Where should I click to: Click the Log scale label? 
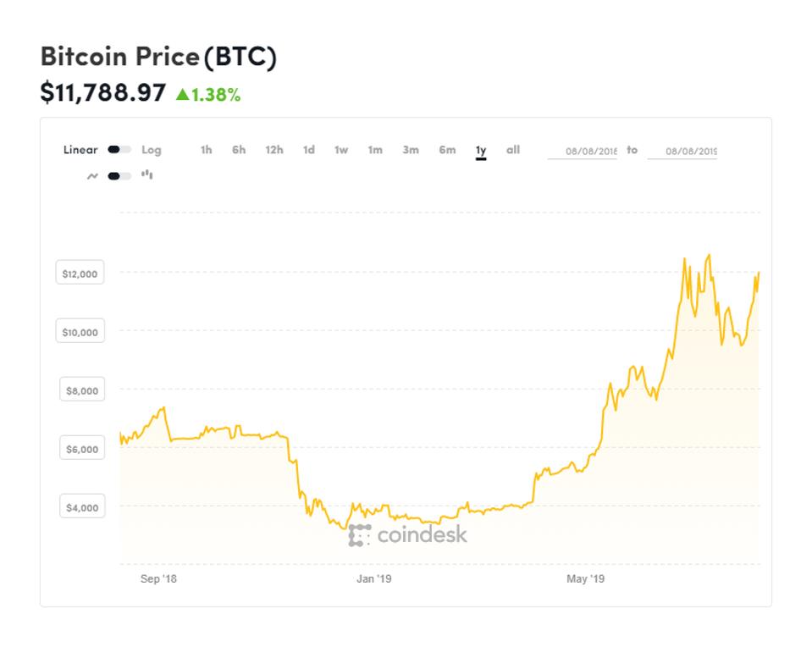(x=152, y=150)
